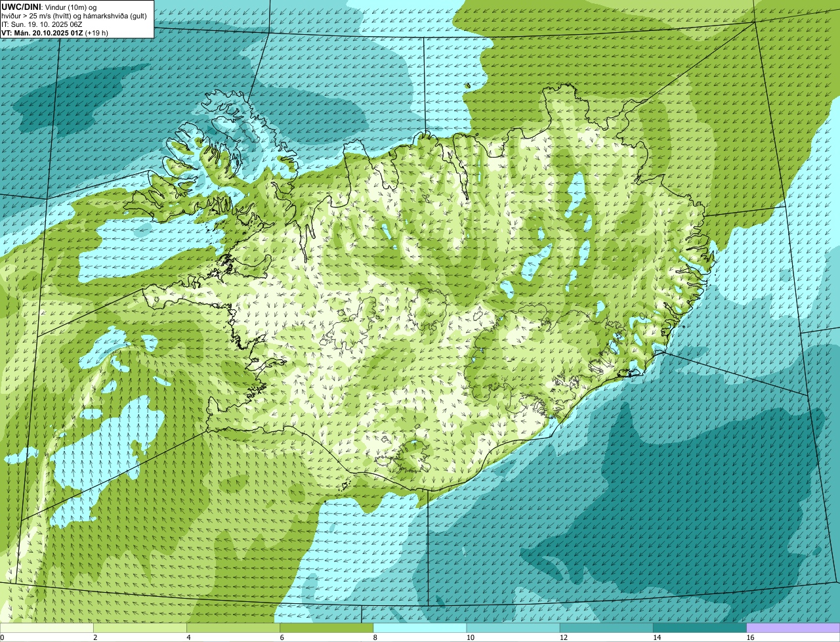Click the legend scale label '4'
840x642 pixels.
point(188,637)
